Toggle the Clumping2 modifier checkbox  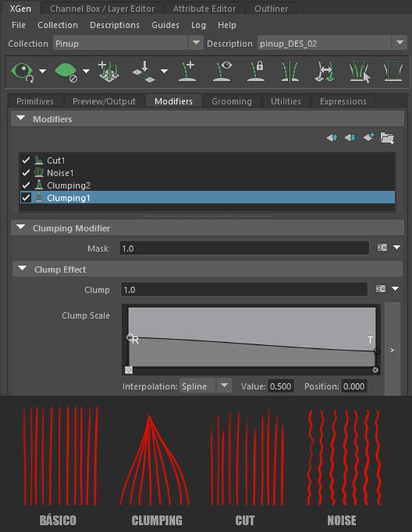26,185
